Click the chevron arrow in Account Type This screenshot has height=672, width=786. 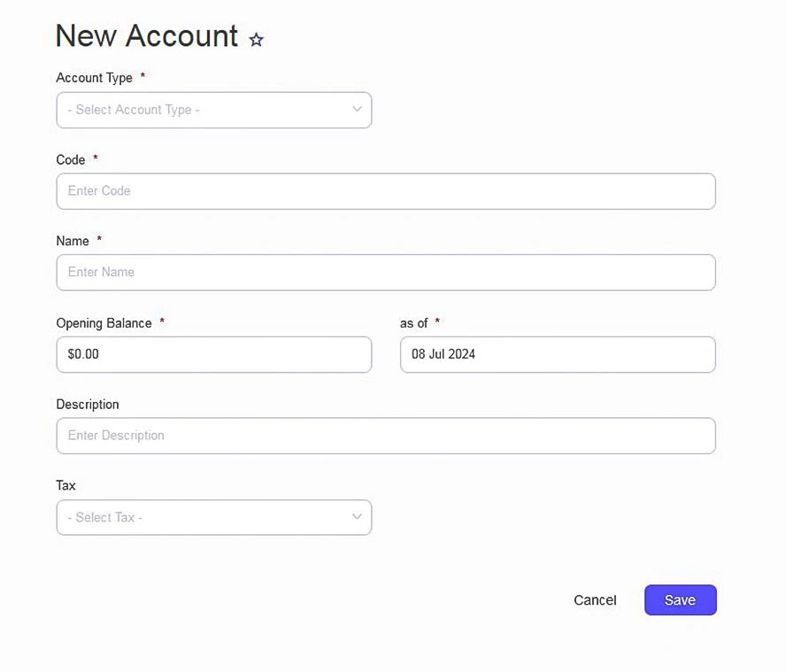357,110
